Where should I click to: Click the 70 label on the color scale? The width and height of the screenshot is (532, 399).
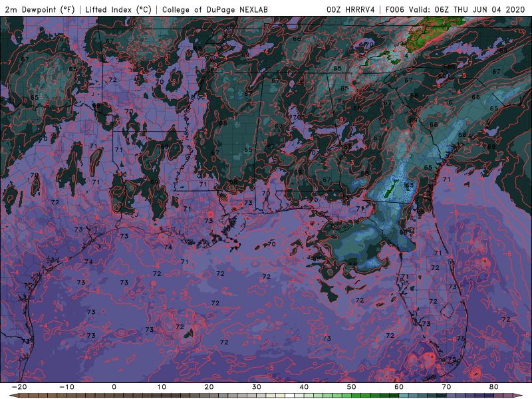pos(446,387)
